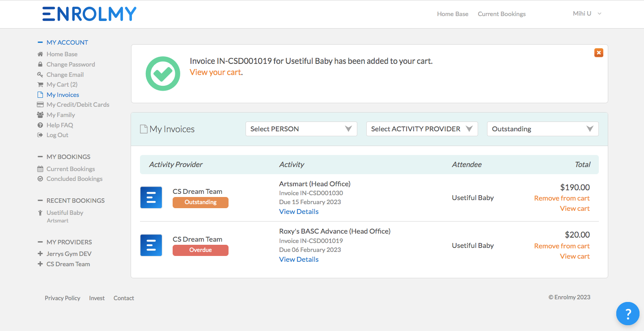Click the shopping cart icon in sidebar
Image resolution: width=644 pixels, height=331 pixels.
(x=40, y=84)
